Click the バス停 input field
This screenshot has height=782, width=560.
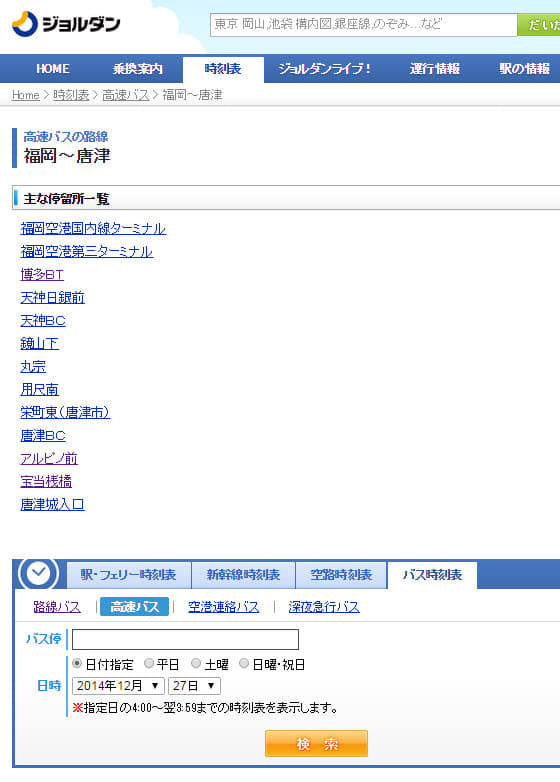[x=186, y=639]
